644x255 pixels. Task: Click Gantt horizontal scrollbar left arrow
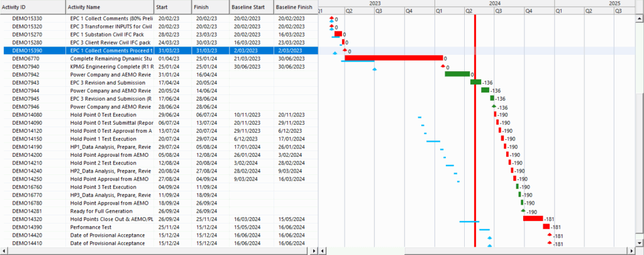pyautogui.click(x=323, y=251)
